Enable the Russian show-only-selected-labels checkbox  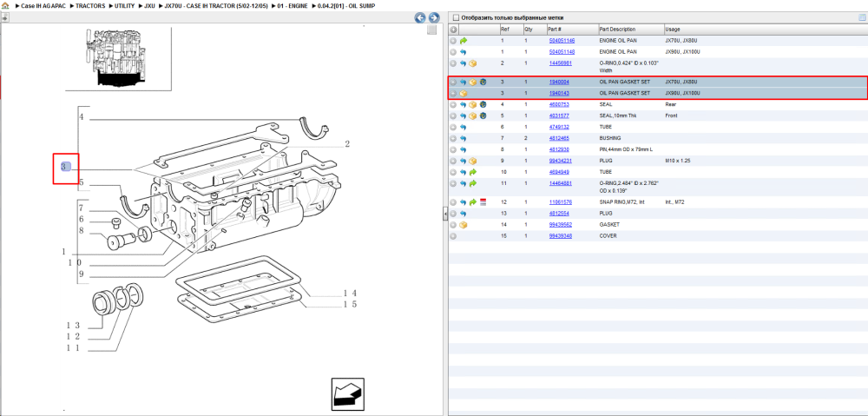pos(457,17)
